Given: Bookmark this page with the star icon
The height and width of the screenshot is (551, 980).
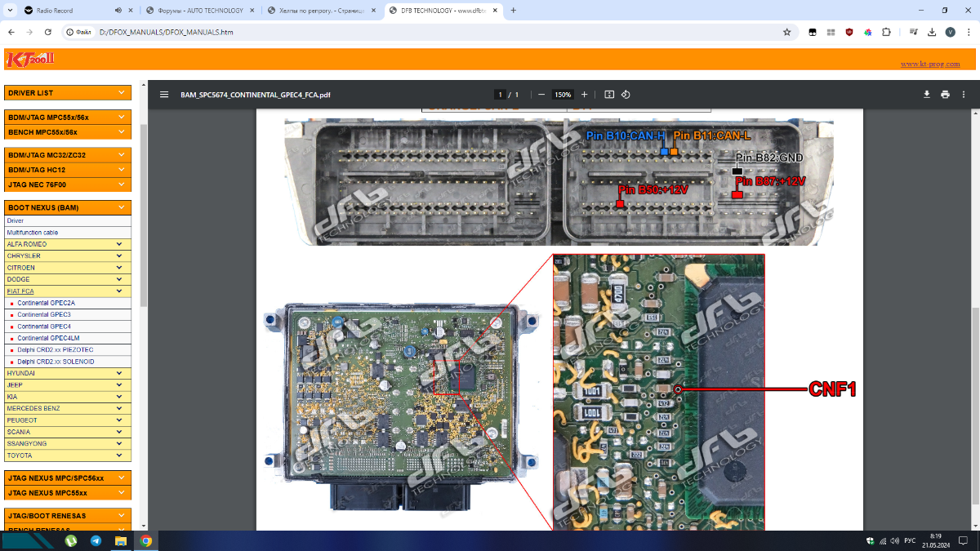Looking at the screenshot, I should [786, 32].
